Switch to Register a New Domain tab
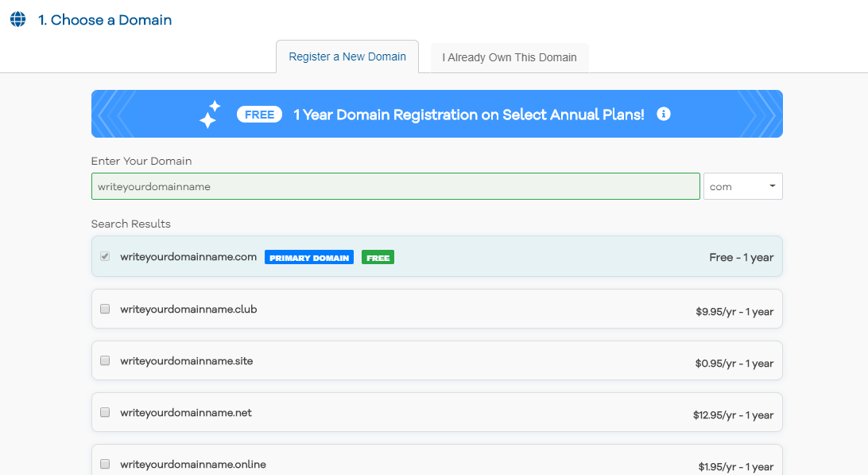This screenshot has height=475, width=868. [347, 57]
